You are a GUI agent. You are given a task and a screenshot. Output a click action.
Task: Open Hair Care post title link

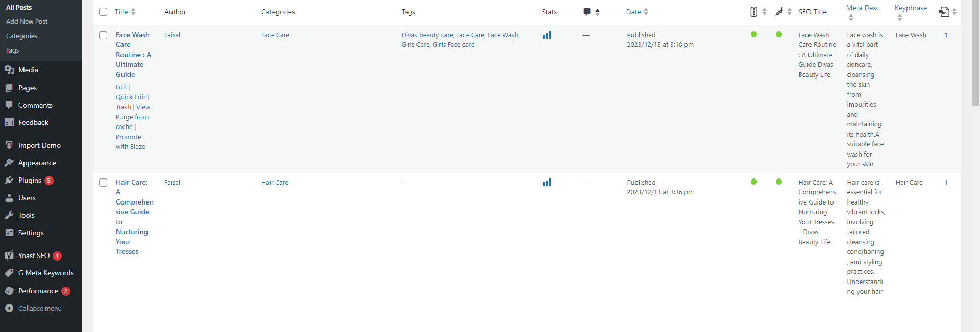tap(134, 217)
